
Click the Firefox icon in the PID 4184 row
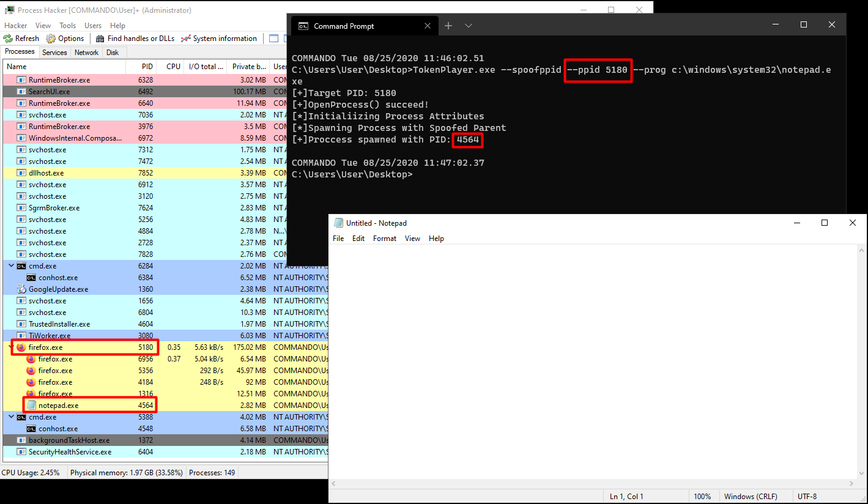31,382
